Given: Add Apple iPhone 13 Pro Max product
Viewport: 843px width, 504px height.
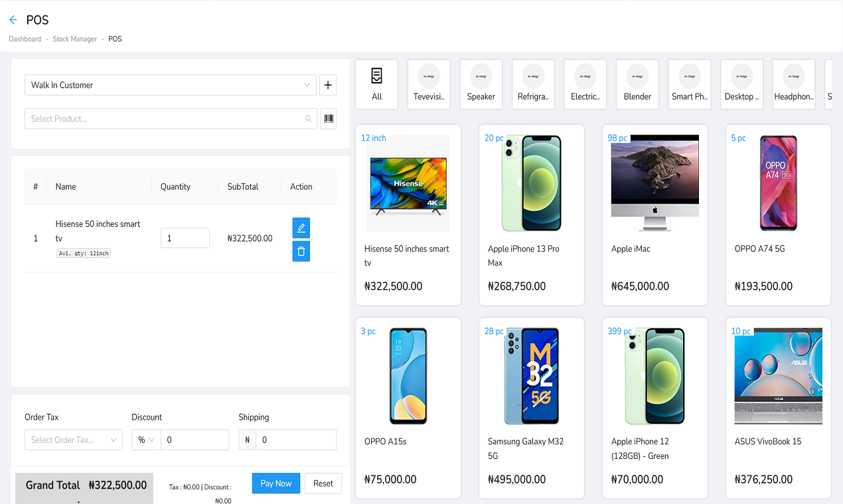Looking at the screenshot, I should [532, 215].
